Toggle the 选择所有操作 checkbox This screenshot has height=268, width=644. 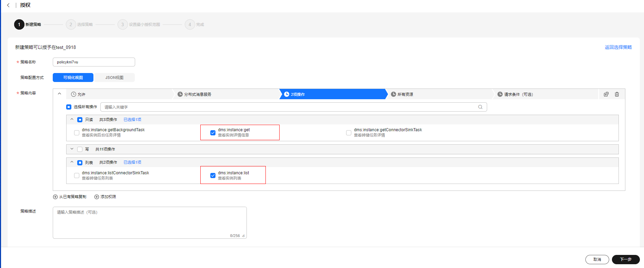[69, 107]
